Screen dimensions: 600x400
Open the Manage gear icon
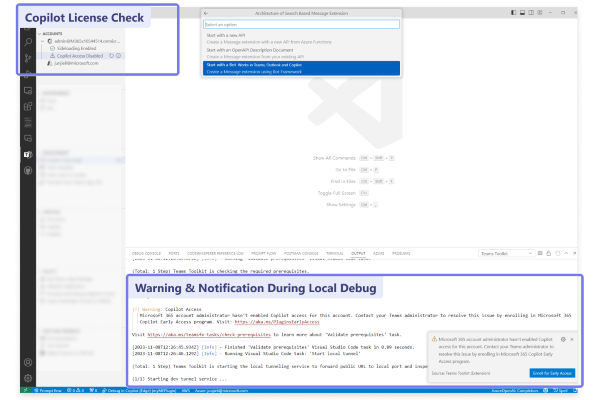(x=28, y=378)
